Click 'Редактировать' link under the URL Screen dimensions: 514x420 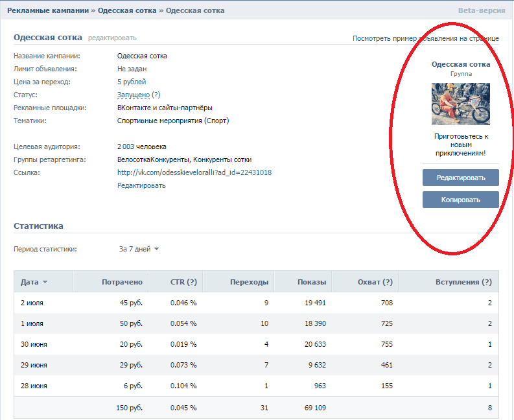pos(141,185)
